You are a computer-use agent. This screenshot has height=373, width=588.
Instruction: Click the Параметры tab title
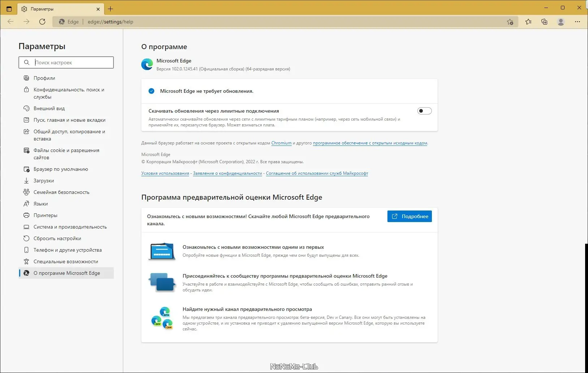42,9
